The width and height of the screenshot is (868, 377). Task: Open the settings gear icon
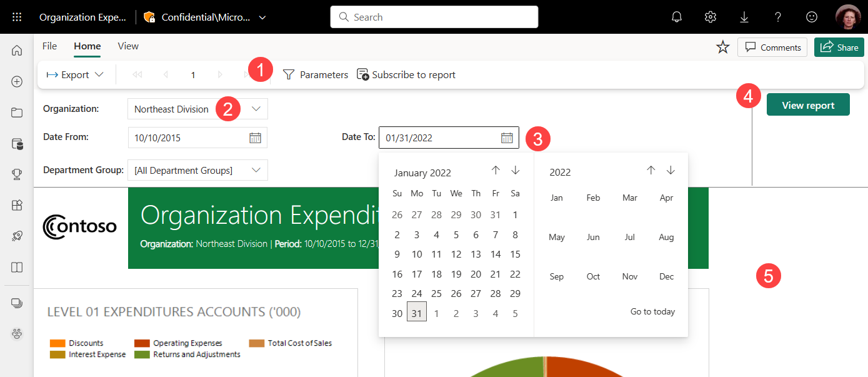(x=710, y=18)
